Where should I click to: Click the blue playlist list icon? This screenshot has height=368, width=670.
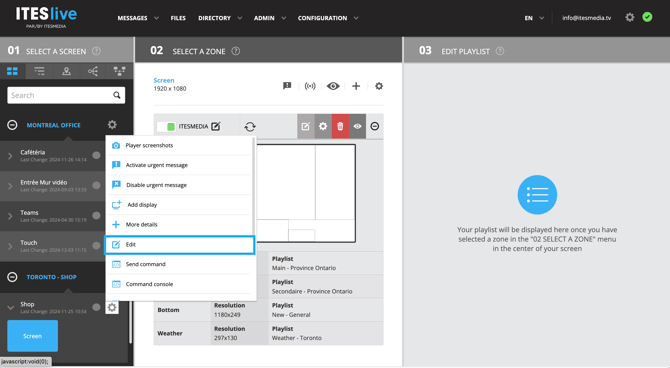(x=537, y=194)
